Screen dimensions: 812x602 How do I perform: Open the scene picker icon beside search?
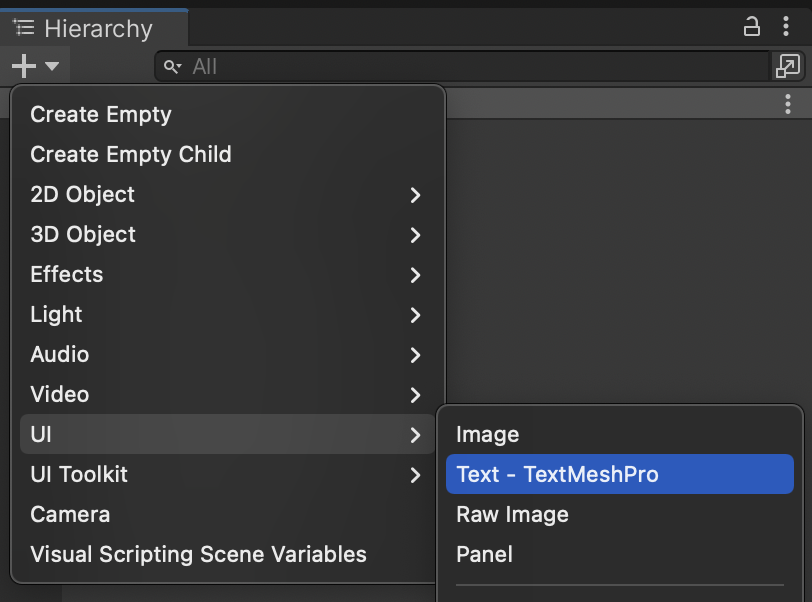point(788,67)
